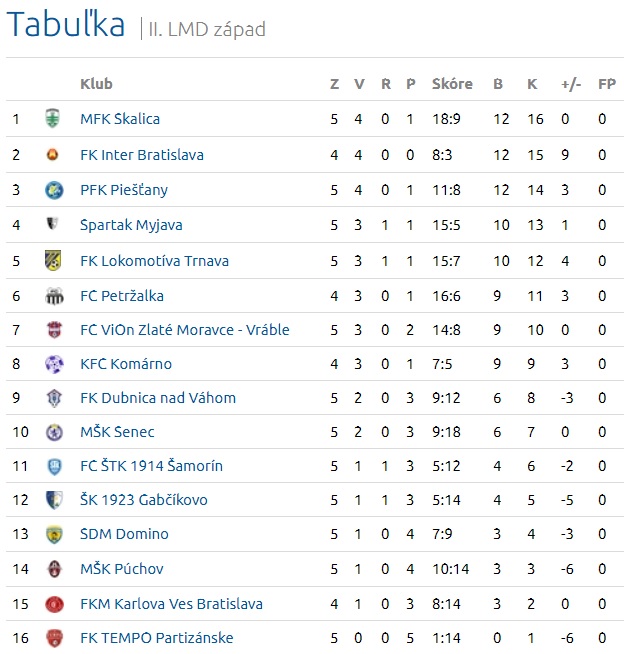Open FKM Karlova Ves Bratislava link
Viewport: 624px width, 654px height.
click(x=171, y=604)
